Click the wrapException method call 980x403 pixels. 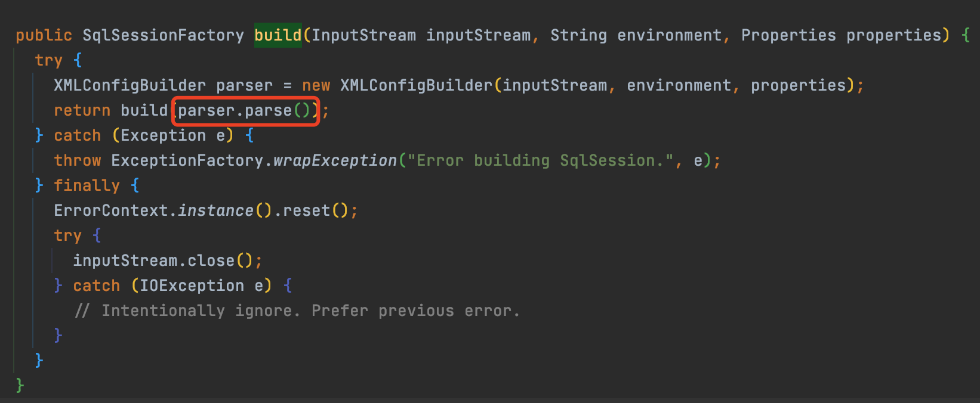[335, 160]
